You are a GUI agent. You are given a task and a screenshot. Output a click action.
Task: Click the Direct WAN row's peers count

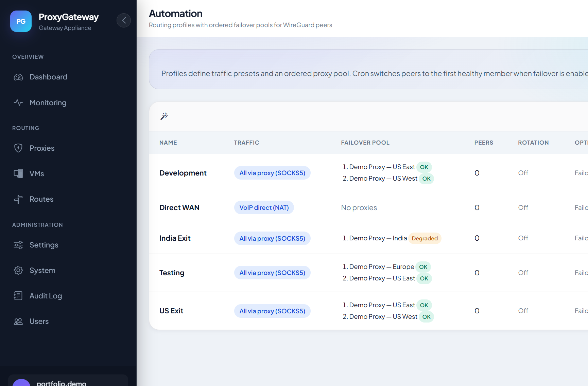click(x=477, y=207)
